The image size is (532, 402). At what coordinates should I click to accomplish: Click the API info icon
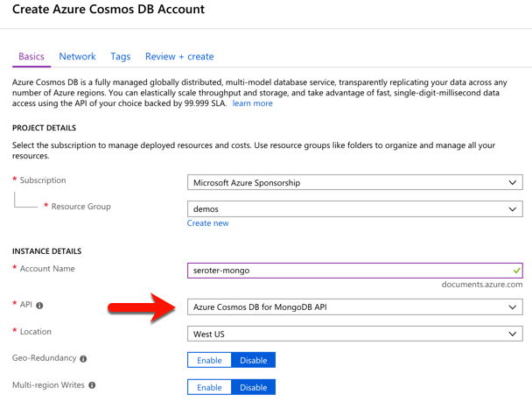40,306
